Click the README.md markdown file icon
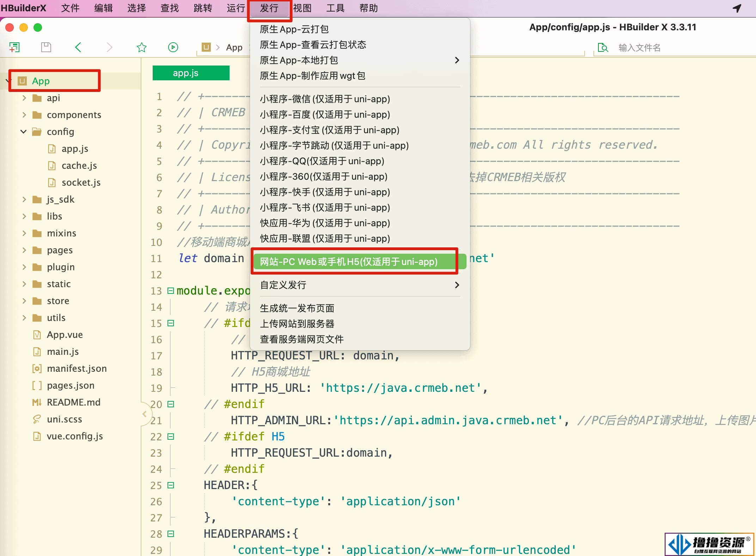 click(x=37, y=402)
